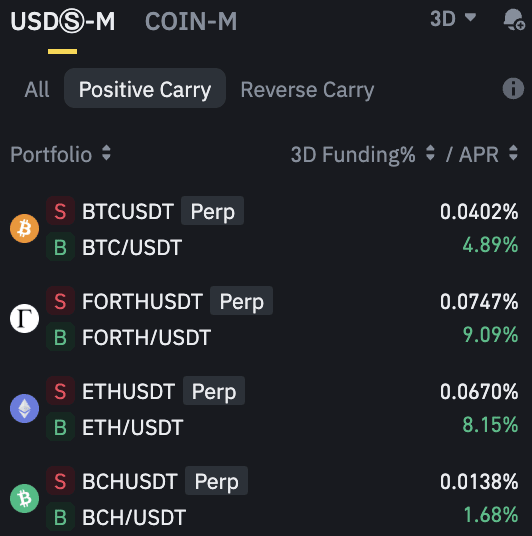
Task: Select the Positive Carry filter
Action: point(145,89)
